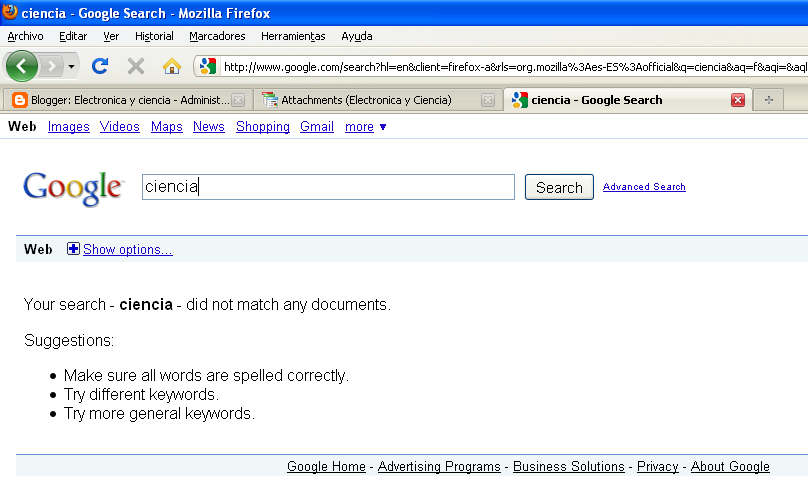Screen dimensions: 808x488
Task: Select the ciencia - Google Search tab
Action: (x=627, y=100)
